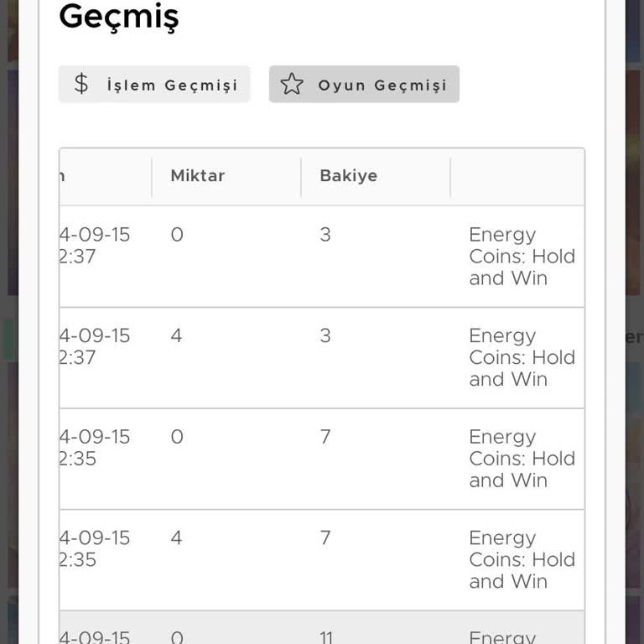Viewport: 644px width, 644px height.
Task: Select first row's Energy Coins game name
Action: point(522,257)
